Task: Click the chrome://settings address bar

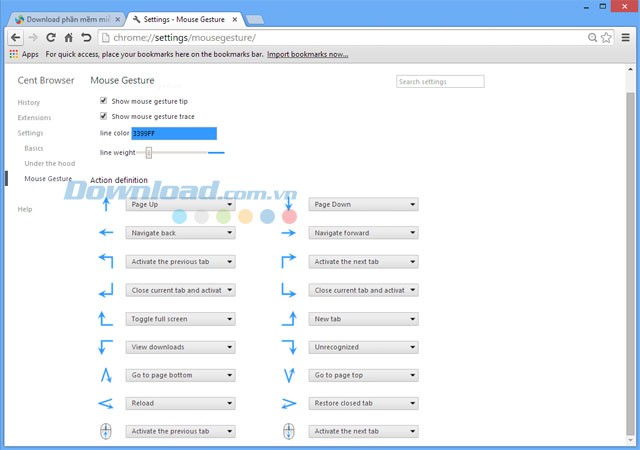Action: coord(342,38)
